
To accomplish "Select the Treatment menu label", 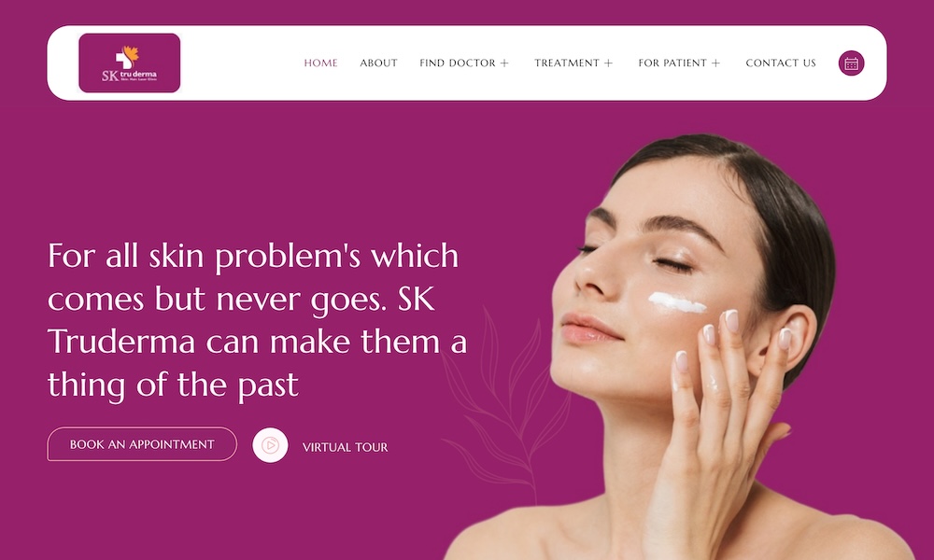I will click(567, 63).
